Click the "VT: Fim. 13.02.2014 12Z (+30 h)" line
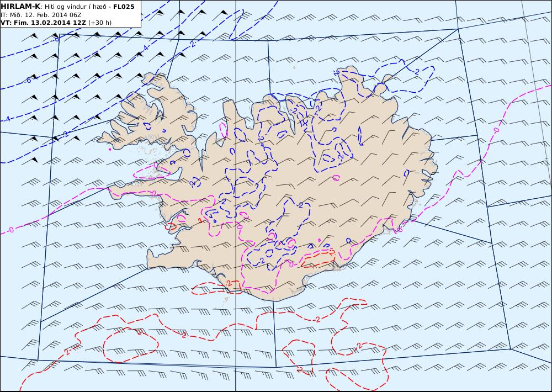The width and height of the screenshot is (552, 392). [56, 23]
